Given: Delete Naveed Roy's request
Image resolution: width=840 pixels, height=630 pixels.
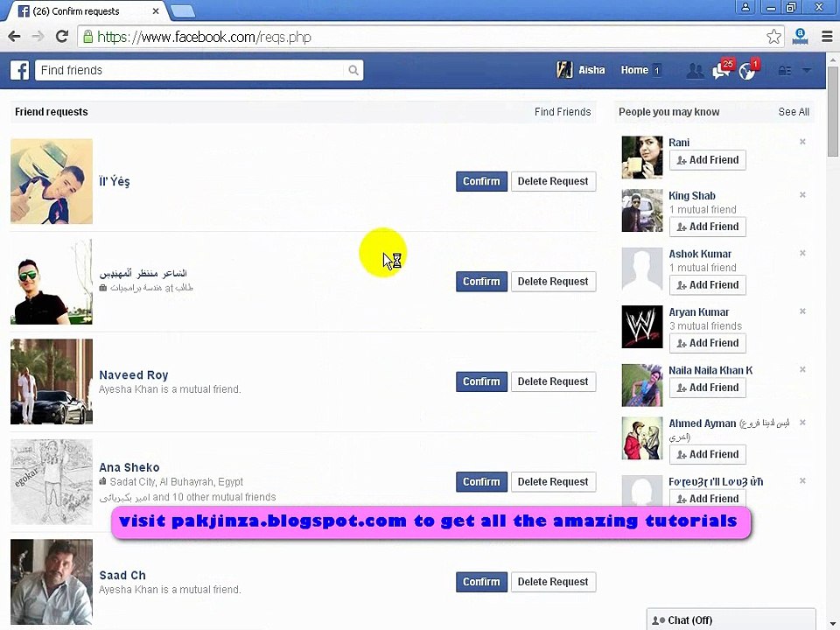Looking at the screenshot, I should click(553, 382).
